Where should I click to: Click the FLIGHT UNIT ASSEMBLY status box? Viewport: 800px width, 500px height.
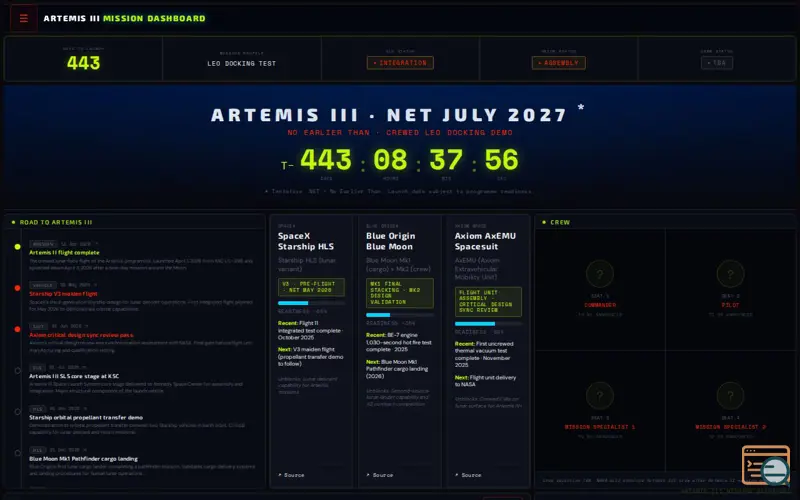[488, 302]
